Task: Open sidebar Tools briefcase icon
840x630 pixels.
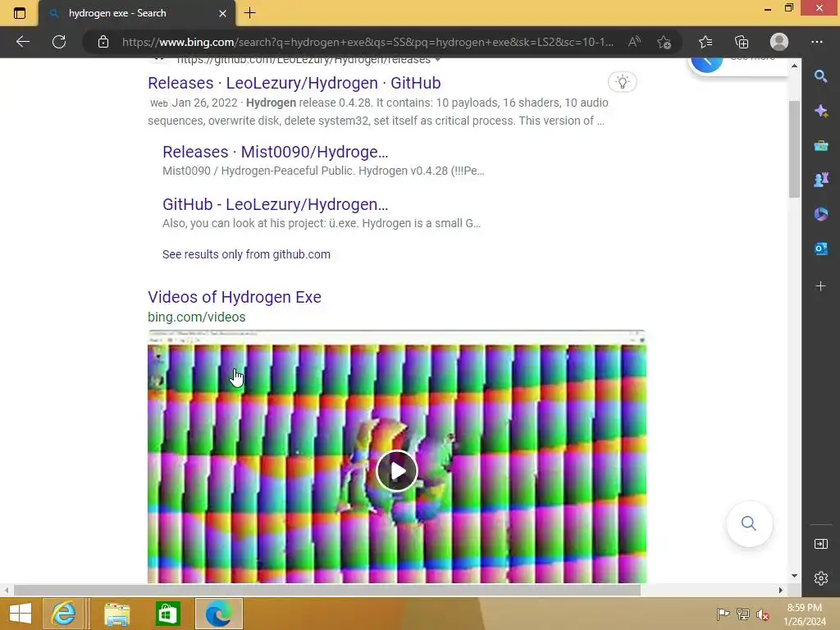Action: (x=820, y=146)
